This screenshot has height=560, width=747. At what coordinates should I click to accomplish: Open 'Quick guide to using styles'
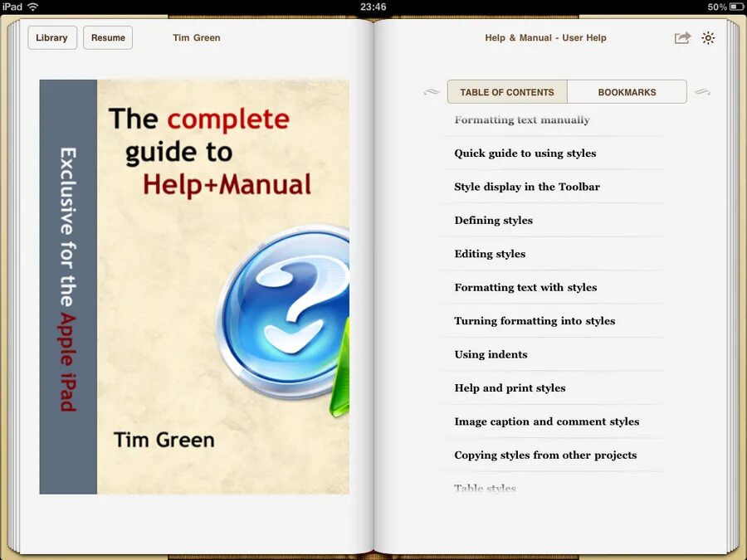tap(552, 153)
